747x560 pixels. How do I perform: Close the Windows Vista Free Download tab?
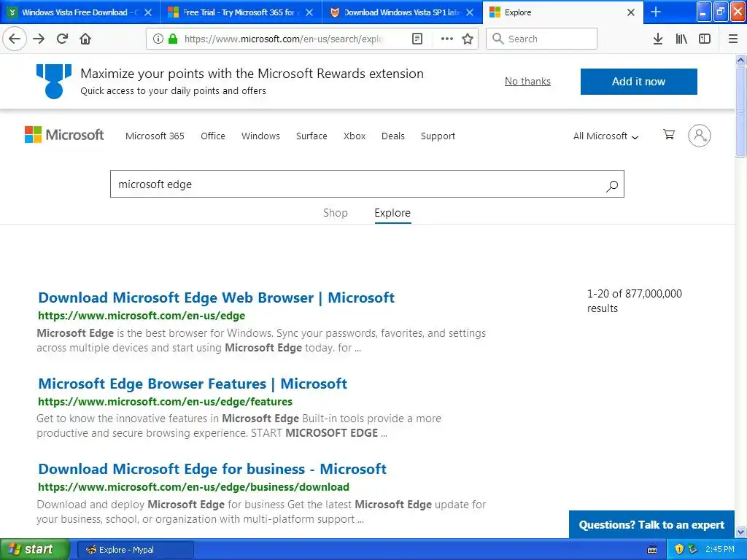coord(148,12)
